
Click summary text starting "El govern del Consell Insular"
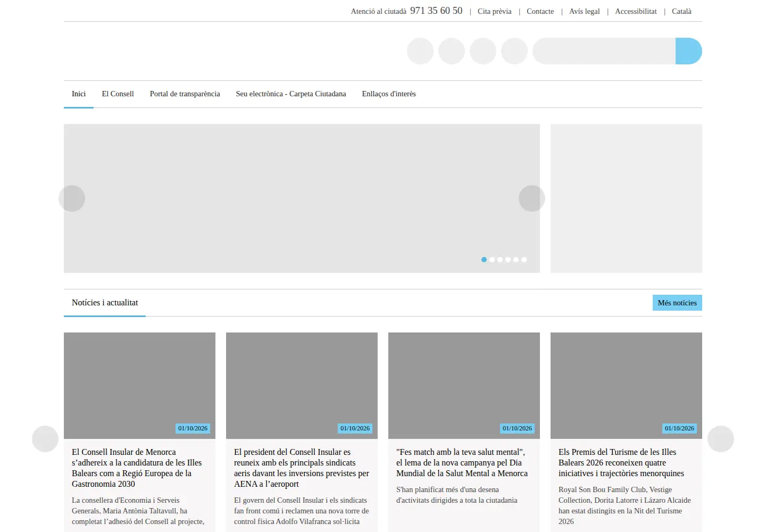[x=301, y=511]
